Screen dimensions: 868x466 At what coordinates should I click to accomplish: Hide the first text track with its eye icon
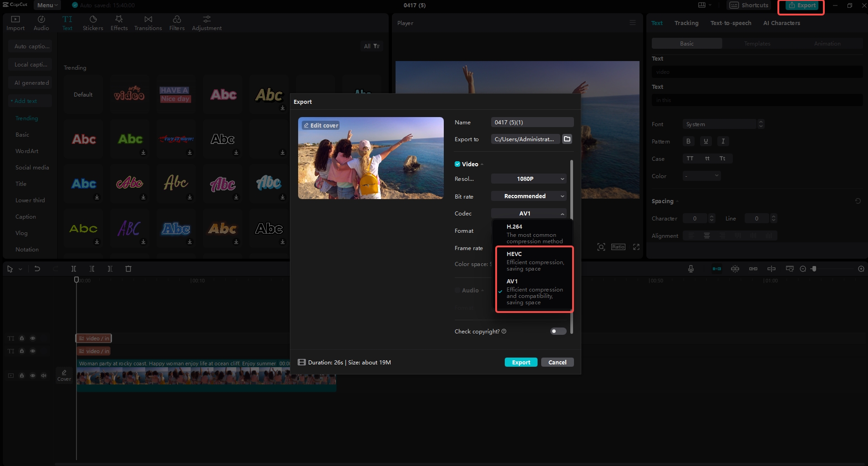tap(32, 338)
